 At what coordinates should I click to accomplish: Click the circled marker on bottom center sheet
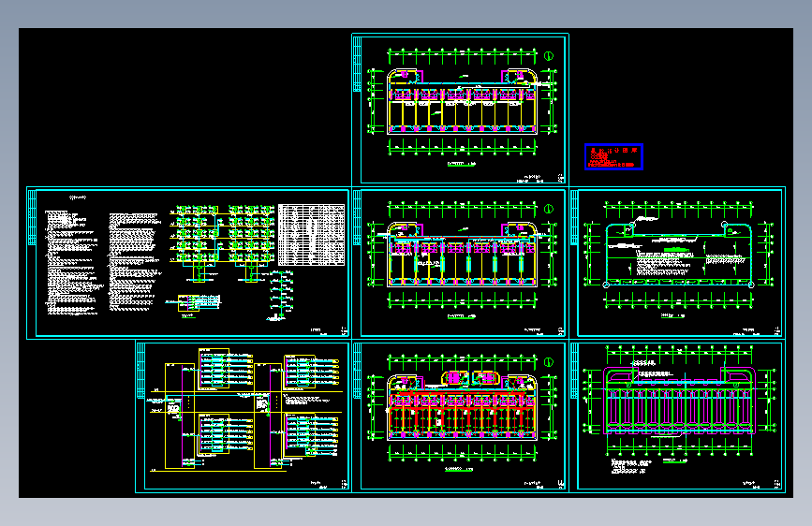tap(549, 362)
